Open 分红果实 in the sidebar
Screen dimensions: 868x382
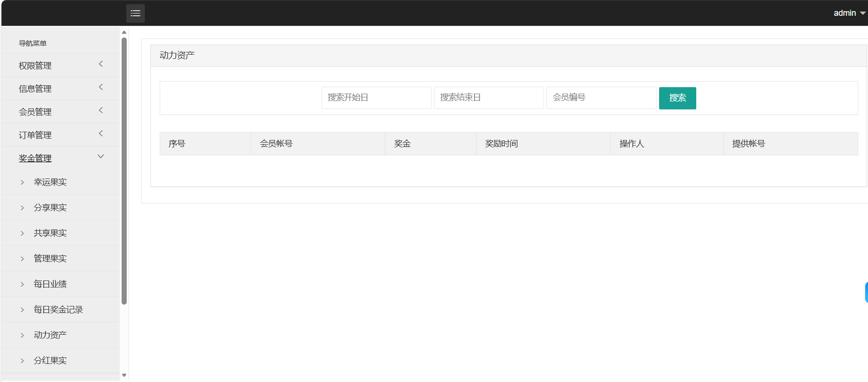[x=50, y=361]
